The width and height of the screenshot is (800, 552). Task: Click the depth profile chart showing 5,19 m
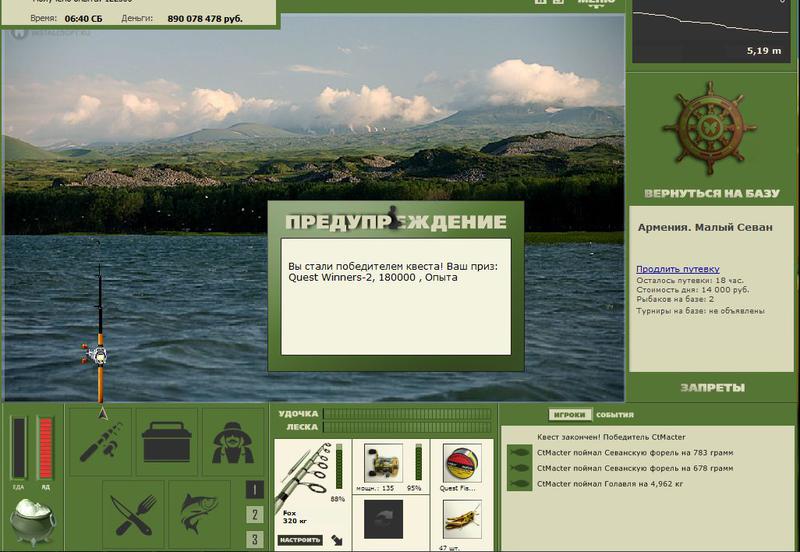[x=711, y=31]
